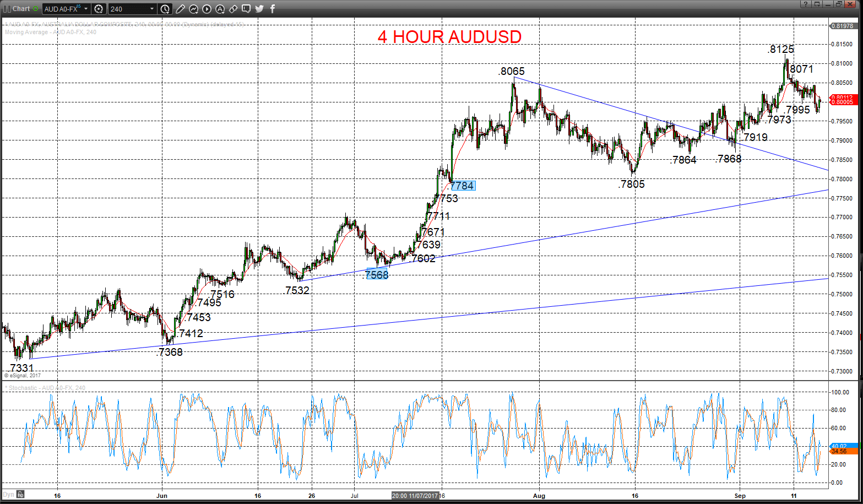This screenshot has width=863, height=504.
Task: Click the .7368 price annotation
Action: tap(170, 352)
